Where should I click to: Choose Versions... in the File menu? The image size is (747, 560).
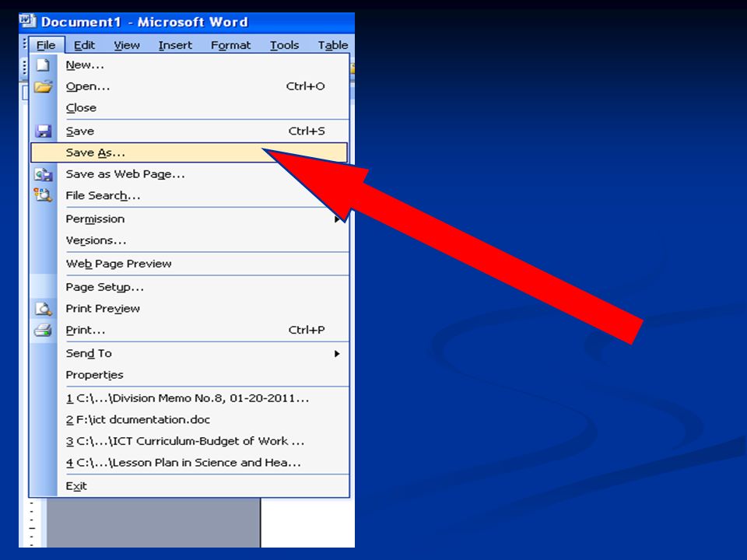[x=189, y=240]
